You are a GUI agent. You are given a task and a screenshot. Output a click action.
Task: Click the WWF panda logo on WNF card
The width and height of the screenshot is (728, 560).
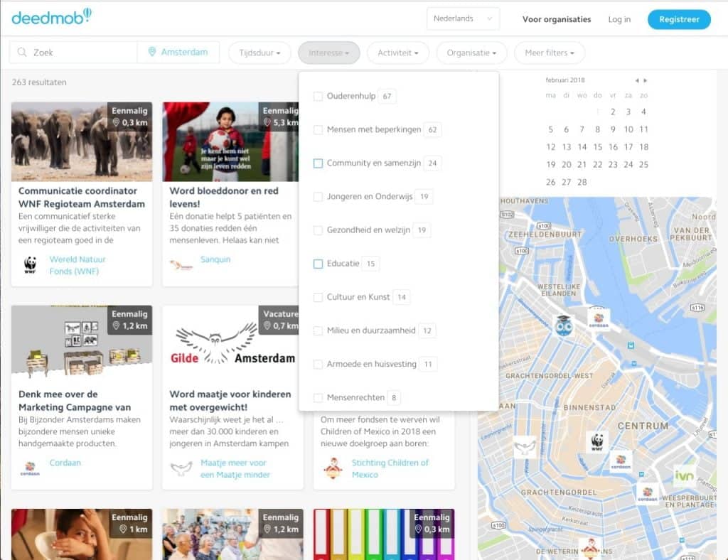[30, 265]
